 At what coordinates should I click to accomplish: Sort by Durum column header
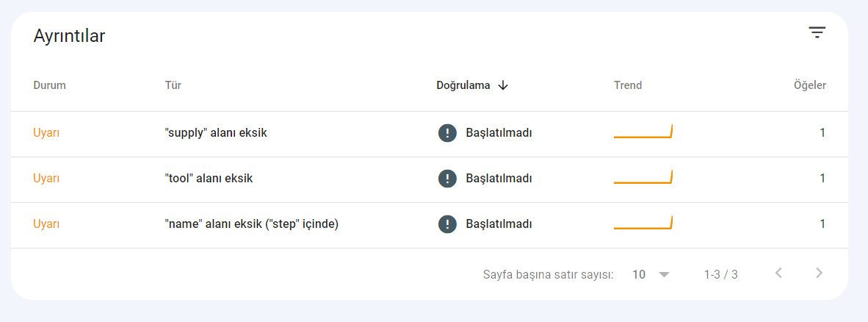(49, 85)
